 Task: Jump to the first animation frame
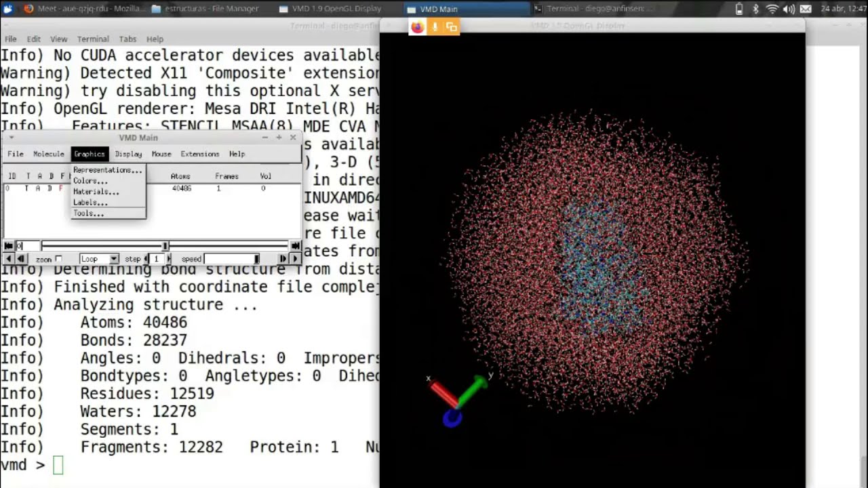click(x=9, y=246)
